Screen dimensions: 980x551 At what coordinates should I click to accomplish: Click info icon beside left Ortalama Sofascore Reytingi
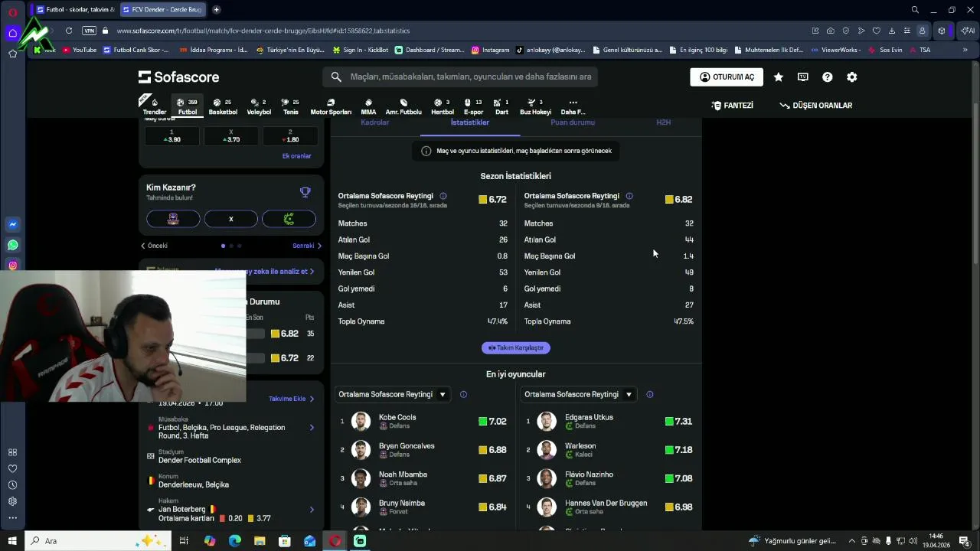coord(443,196)
